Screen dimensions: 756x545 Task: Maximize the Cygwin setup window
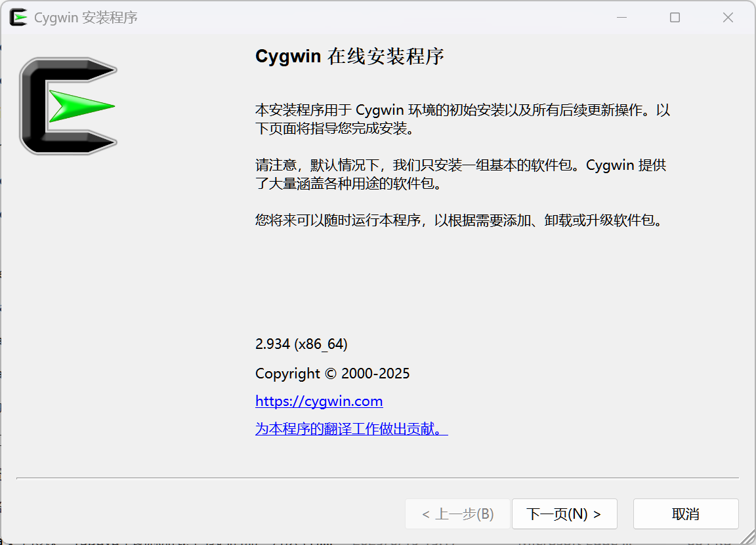675,18
